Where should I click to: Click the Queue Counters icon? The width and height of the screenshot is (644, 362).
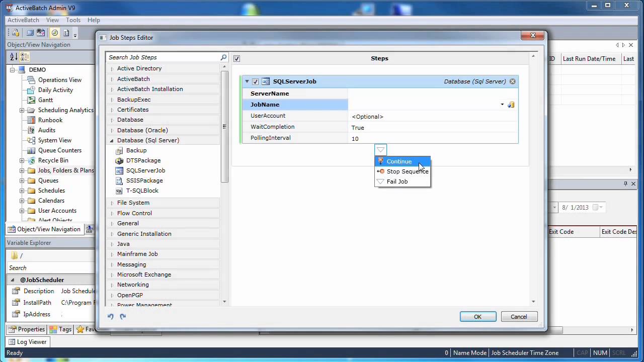click(31, 150)
